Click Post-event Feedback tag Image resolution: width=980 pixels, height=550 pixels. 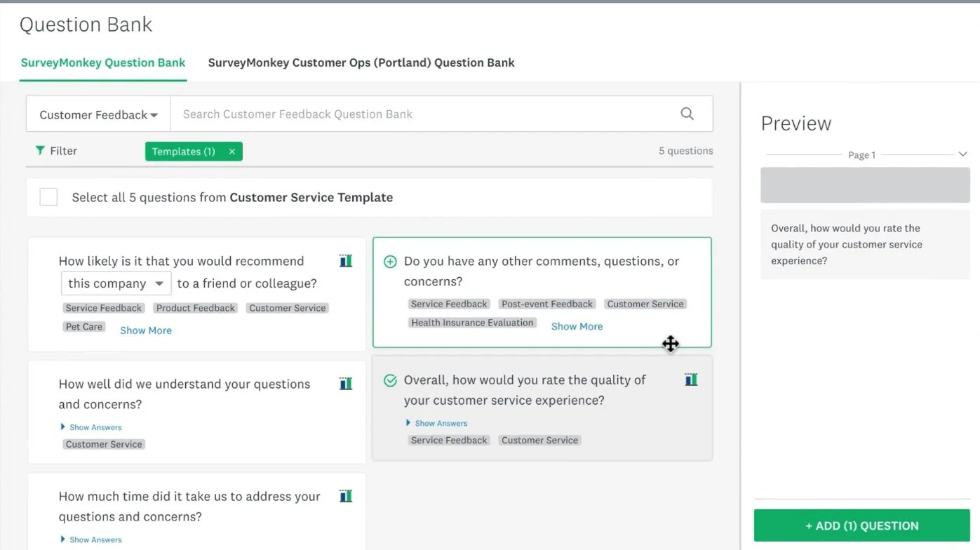pyautogui.click(x=547, y=304)
